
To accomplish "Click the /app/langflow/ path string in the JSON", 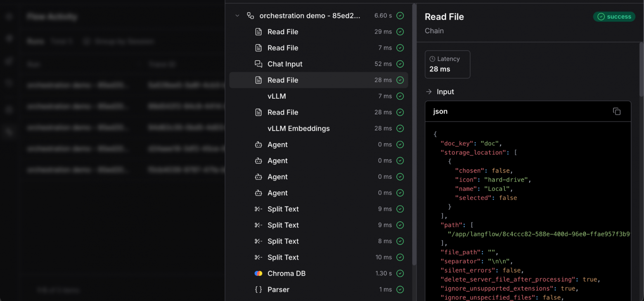I will tap(539, 234).
